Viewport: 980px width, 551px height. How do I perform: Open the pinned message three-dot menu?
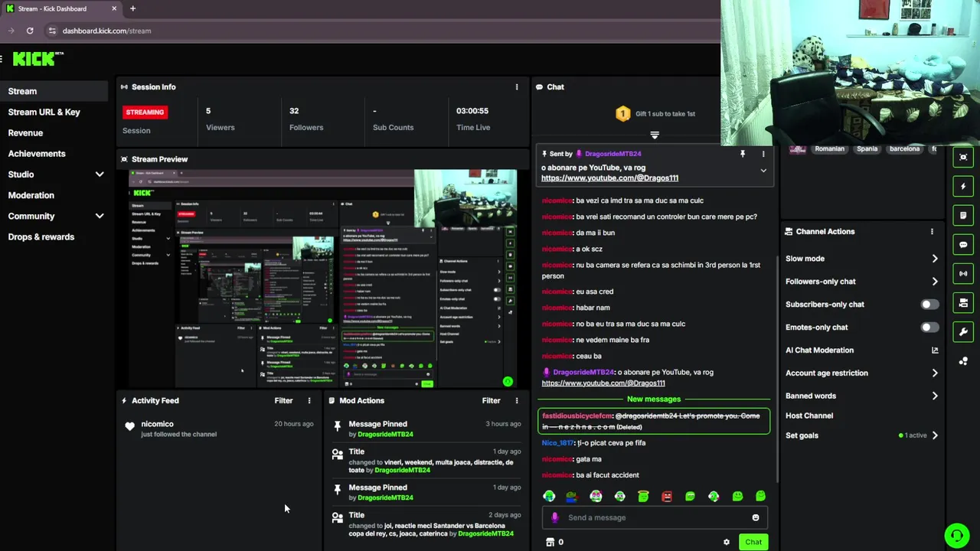click(x=763, y=154)
